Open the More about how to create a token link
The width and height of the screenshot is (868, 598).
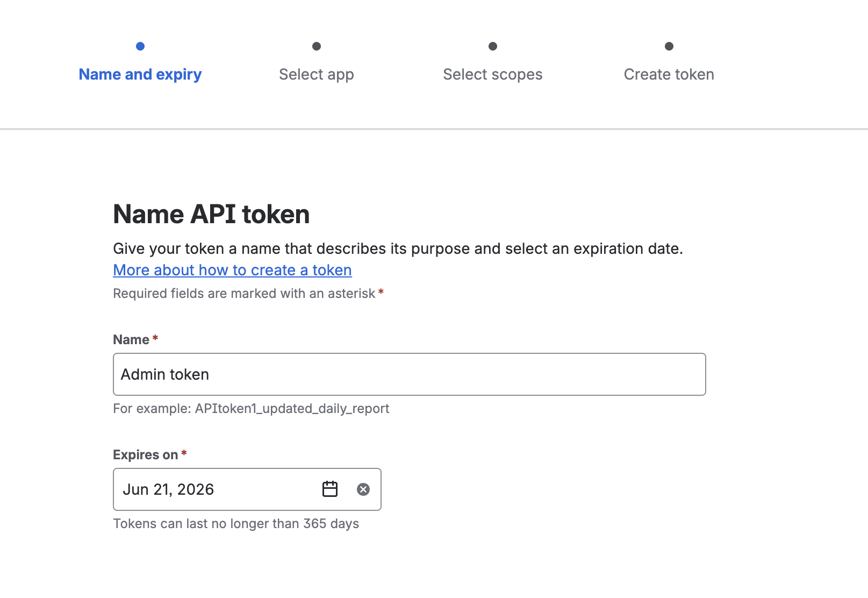click(x=233, y=270)
